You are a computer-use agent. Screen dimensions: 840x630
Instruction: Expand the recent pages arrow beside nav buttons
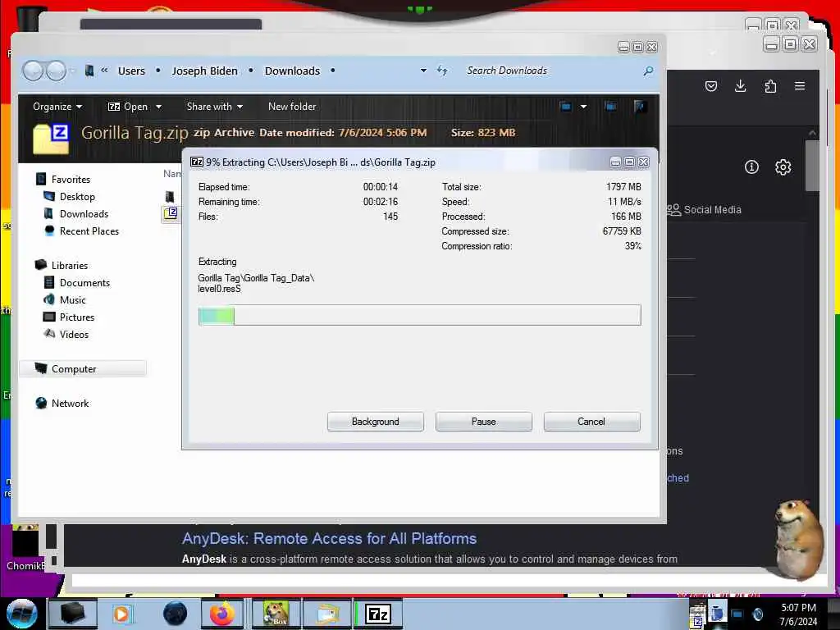coord(72,71)
